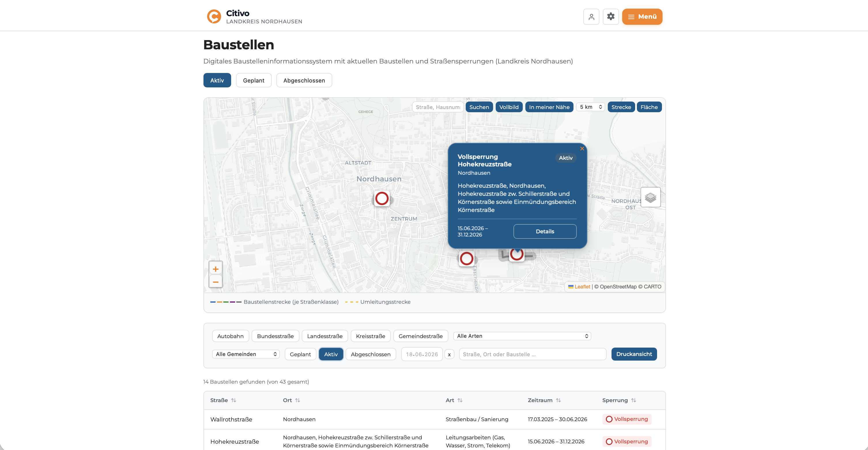Select the Hohekreuzstraße table row
The width and height of the screenshot is (868, 450).
tap(434, 440)
